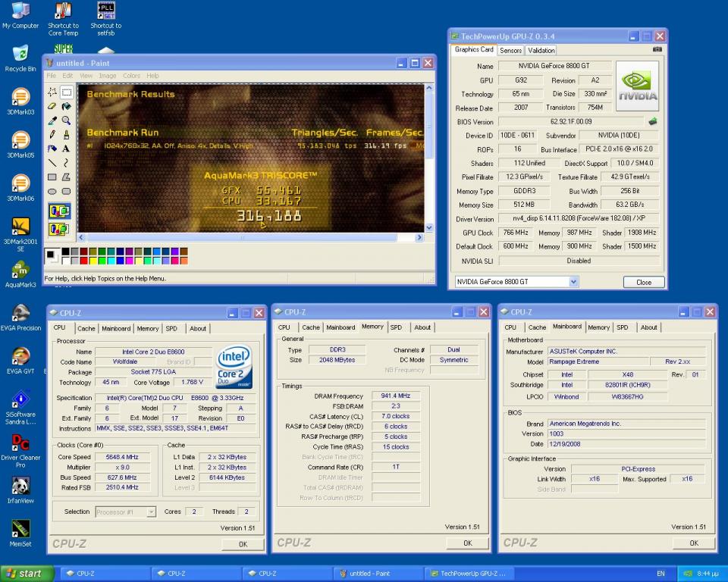Click the Close button in GPU-Z

pyautogui.click(x=644, y=282)
